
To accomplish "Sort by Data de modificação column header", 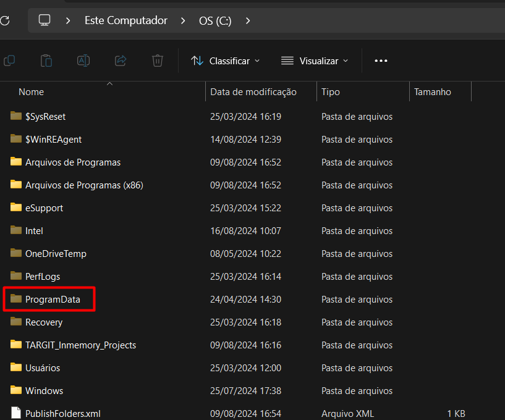I will (253, 92).
